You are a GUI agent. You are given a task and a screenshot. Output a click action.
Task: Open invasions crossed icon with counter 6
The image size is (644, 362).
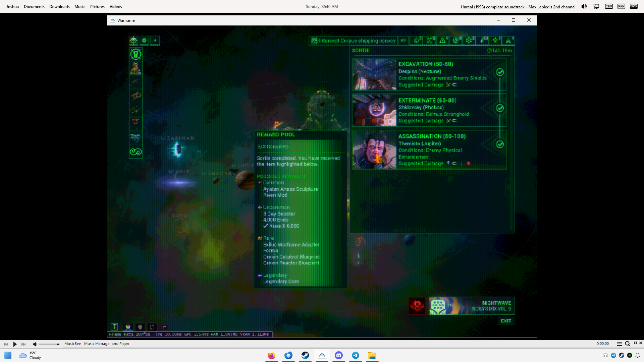[x=430, y=41]
